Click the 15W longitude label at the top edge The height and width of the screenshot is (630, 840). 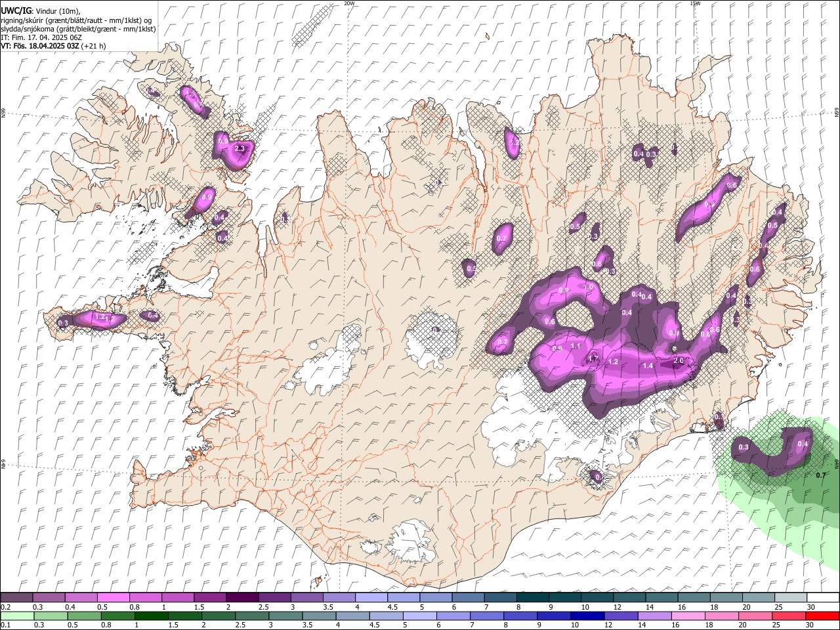click(x=695, y=3)
